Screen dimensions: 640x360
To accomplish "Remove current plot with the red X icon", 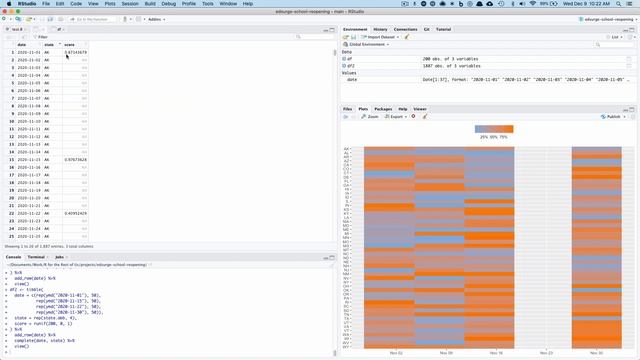I will [413, 117].
